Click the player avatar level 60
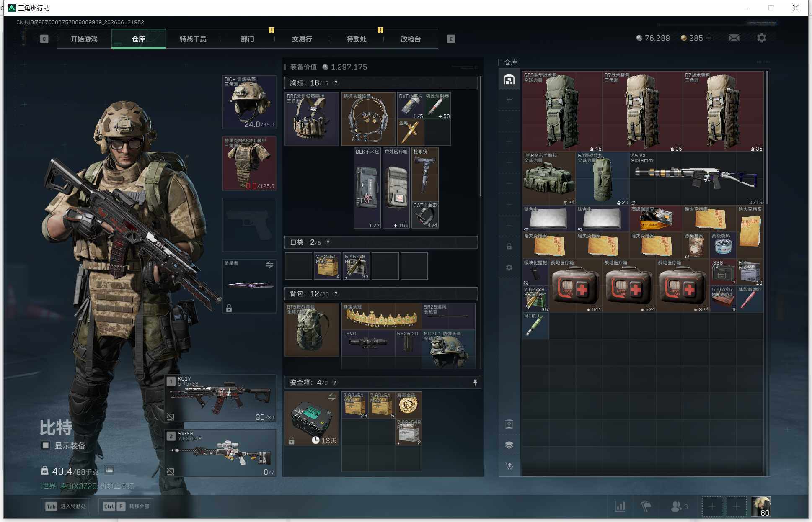This screenshot has height=522, width=812. coord(761,507)
